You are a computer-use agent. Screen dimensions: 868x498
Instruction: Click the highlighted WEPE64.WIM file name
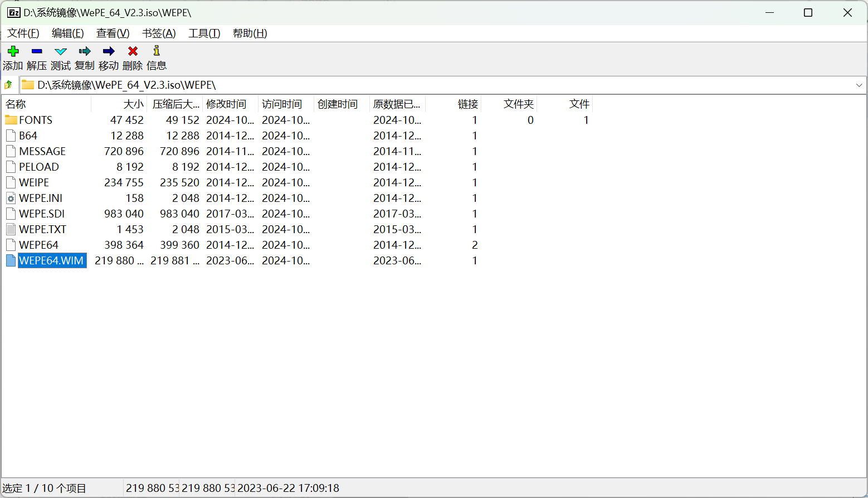[52, 260]
